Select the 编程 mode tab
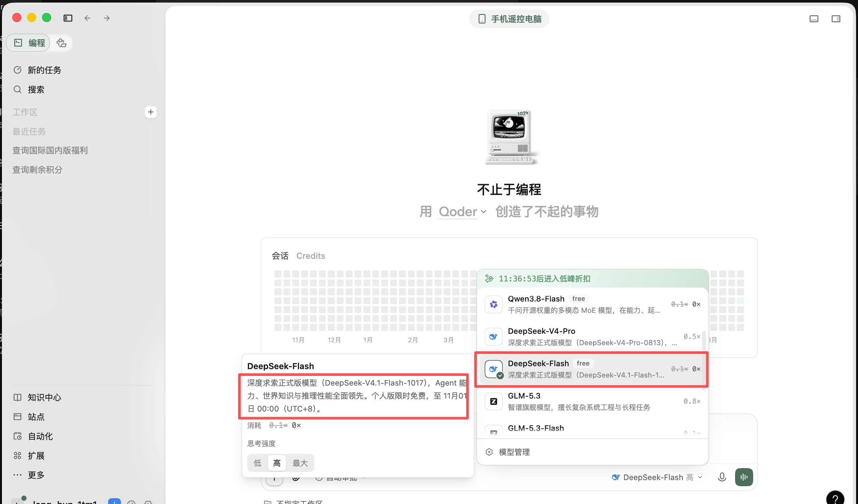This screenshot has width=858, height=504. pos(28,43)
